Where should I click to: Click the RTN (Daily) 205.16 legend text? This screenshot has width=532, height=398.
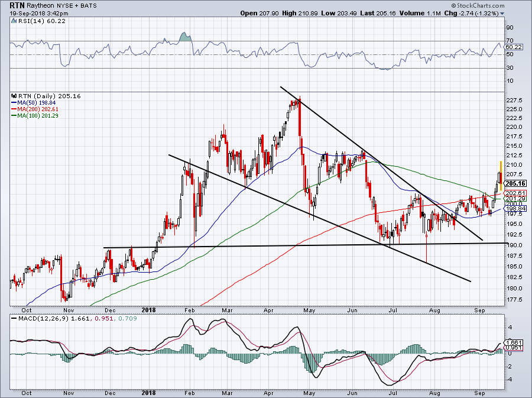tap(50, 96)
